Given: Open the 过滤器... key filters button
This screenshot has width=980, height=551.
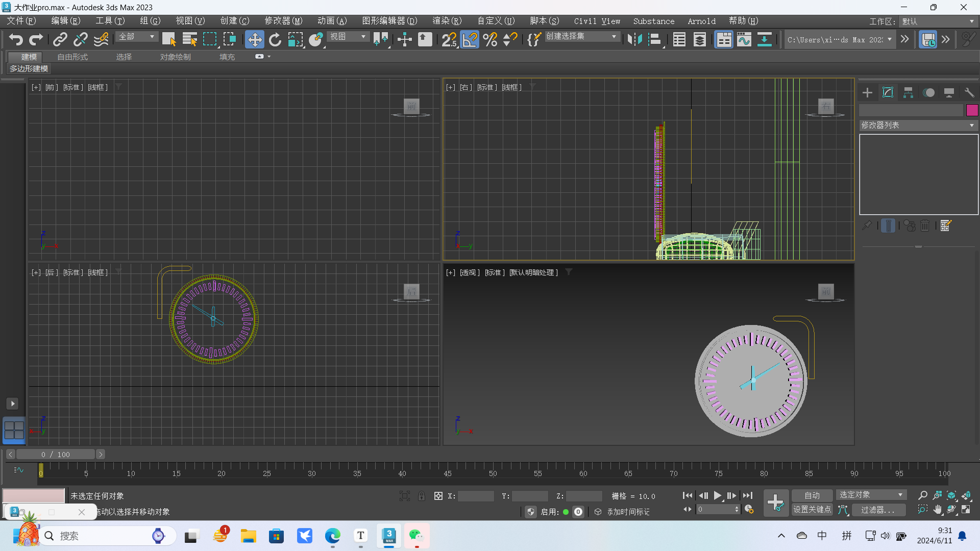Looking at the screenshot, I should pyautogui.click(x=878, y=510).
